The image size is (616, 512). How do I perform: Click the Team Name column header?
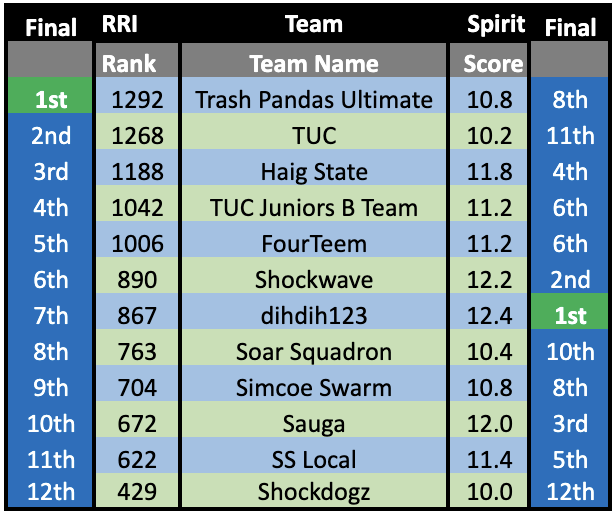pyautogui.click(x=314, y=64)
